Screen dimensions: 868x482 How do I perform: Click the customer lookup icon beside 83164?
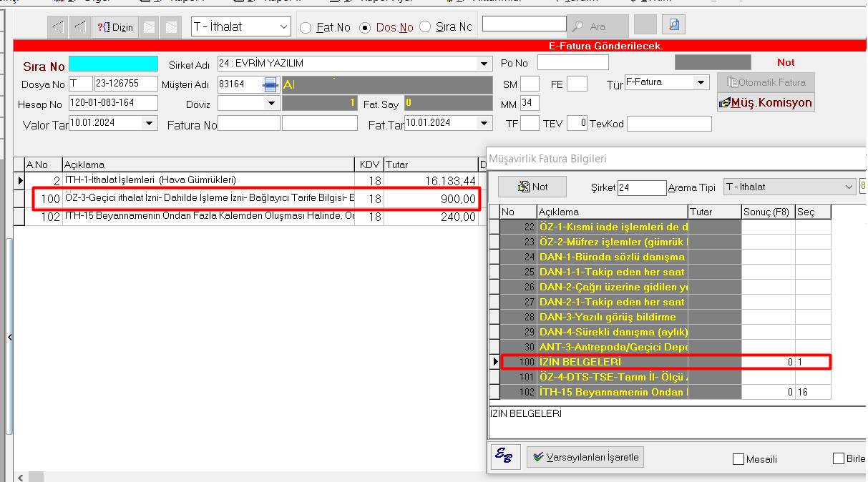click(270, 84)
